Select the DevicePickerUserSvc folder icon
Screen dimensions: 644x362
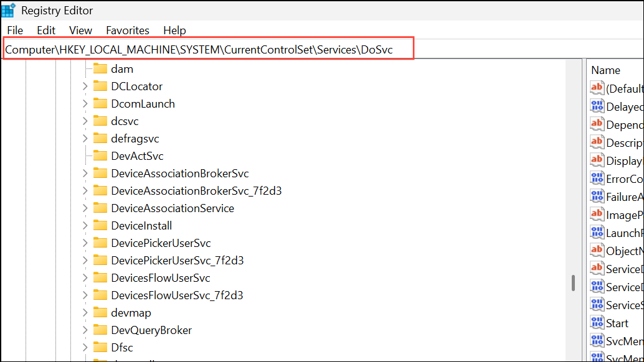100,243
